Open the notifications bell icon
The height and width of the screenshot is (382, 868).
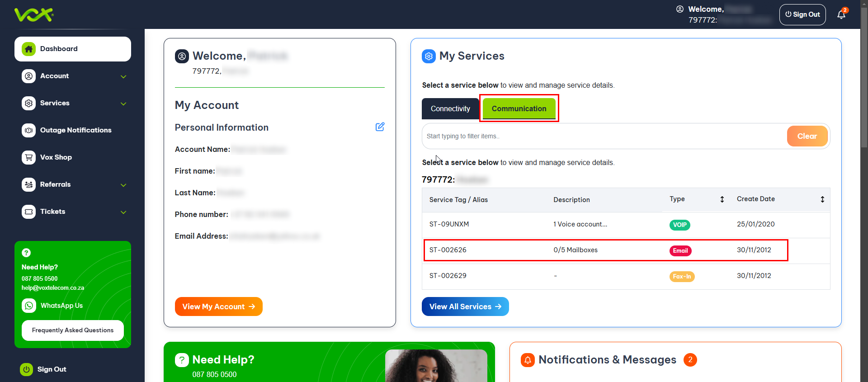[841, 15]
